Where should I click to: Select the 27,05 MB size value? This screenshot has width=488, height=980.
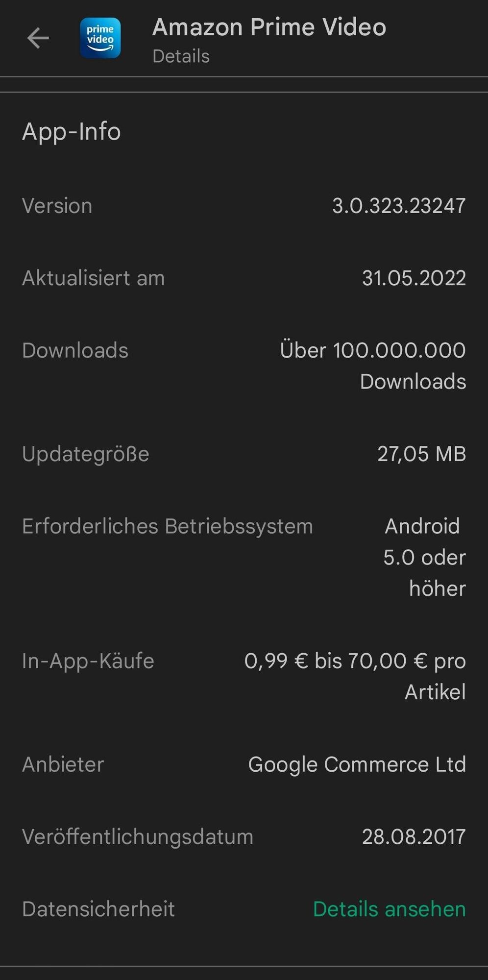pos(421,454)
